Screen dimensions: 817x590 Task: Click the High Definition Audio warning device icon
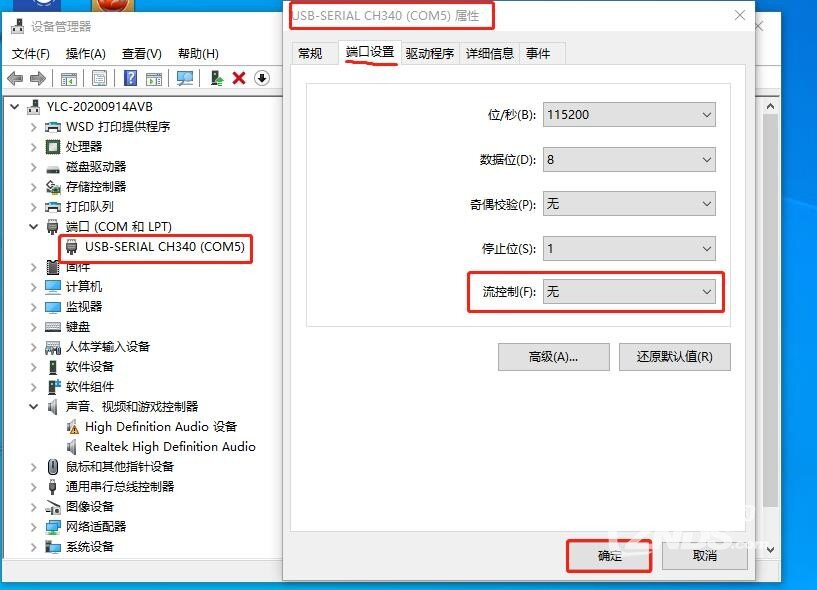72,427
